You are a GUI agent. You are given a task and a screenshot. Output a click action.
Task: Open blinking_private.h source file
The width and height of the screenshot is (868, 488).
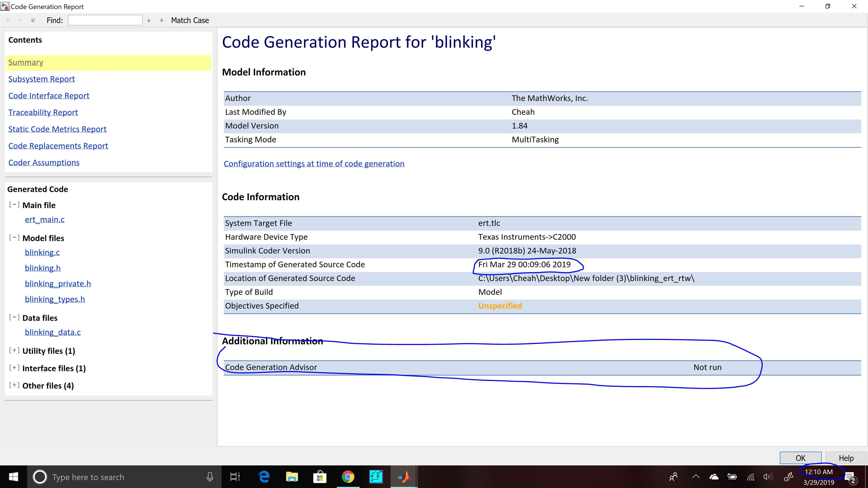58,284
